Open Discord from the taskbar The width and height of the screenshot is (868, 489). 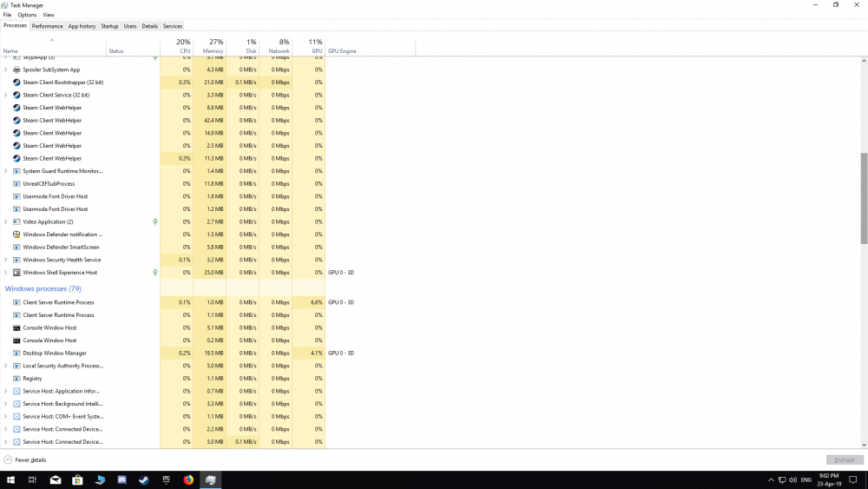click(x=122, y=480)
